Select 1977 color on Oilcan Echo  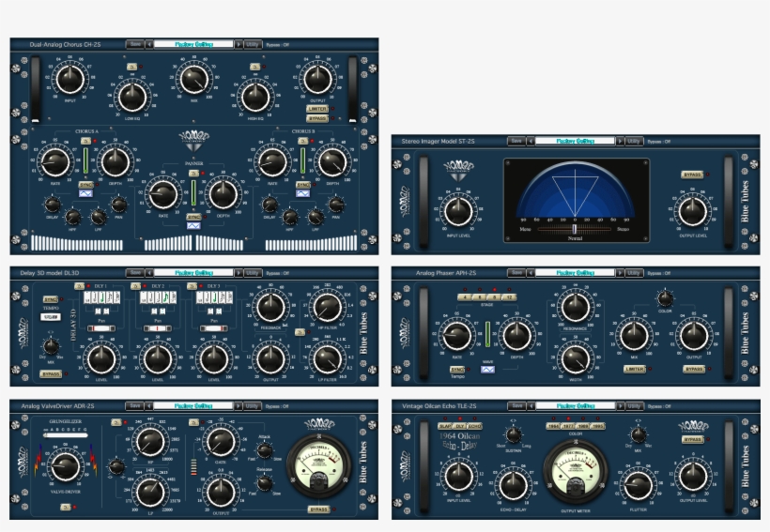pos(568,426)
